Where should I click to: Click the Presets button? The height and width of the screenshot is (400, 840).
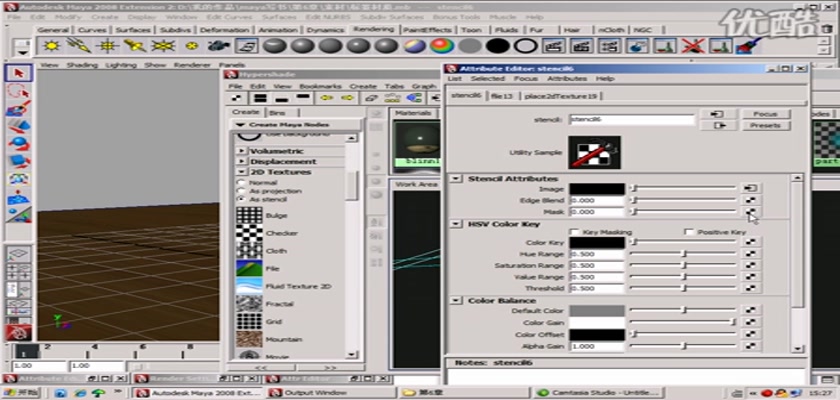765,125
